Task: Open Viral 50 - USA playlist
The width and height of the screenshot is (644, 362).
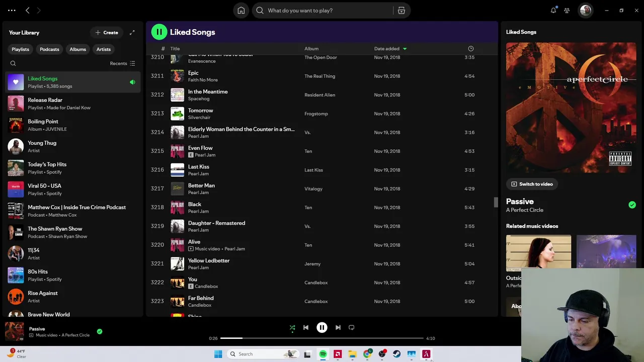Action: point(72,190)
